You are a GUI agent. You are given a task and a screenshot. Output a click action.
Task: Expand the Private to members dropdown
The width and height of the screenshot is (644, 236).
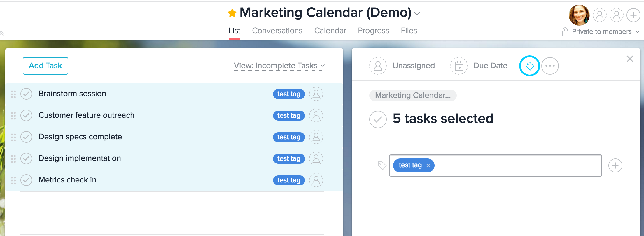(x=606, y=31)
